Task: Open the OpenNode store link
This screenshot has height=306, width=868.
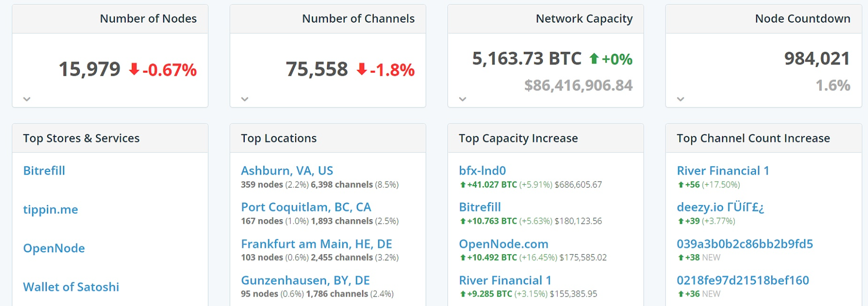Action: click(54, 248)
